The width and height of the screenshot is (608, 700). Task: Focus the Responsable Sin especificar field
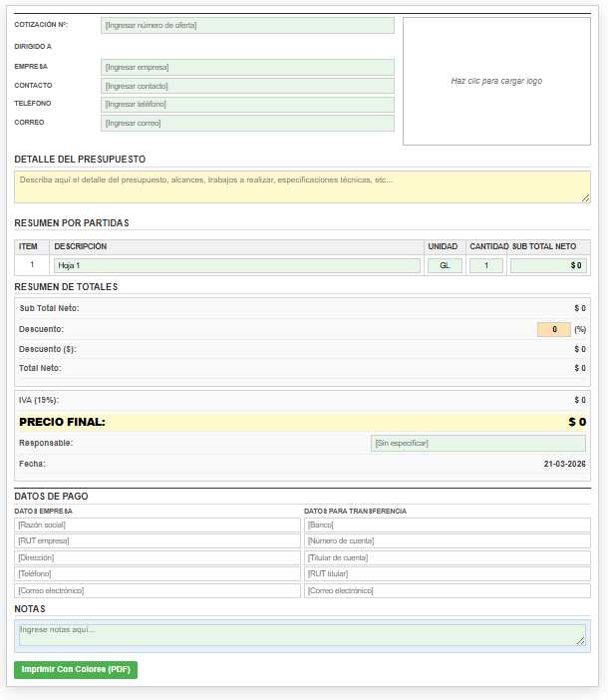pos(477,443)
